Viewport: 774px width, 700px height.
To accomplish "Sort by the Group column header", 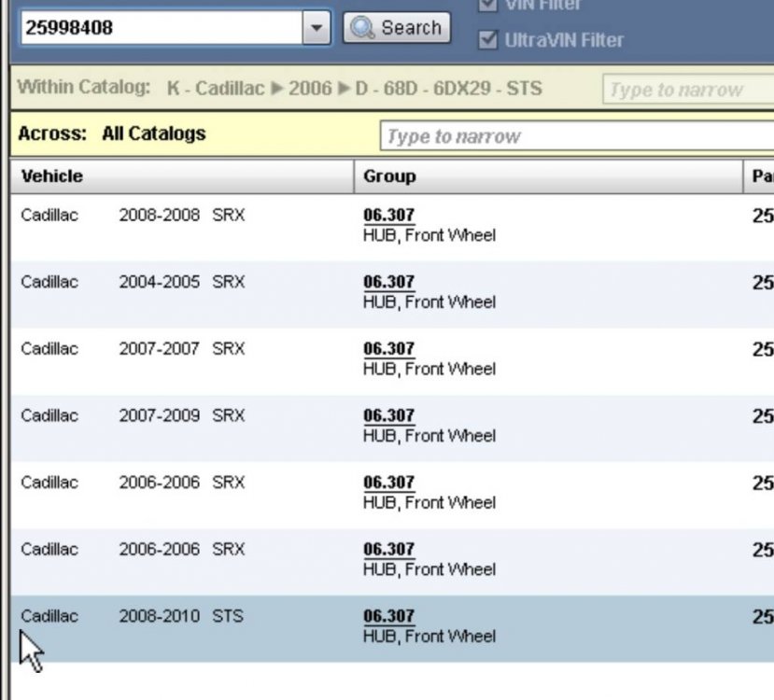I will pyautogui.click(x=389, y=175).
